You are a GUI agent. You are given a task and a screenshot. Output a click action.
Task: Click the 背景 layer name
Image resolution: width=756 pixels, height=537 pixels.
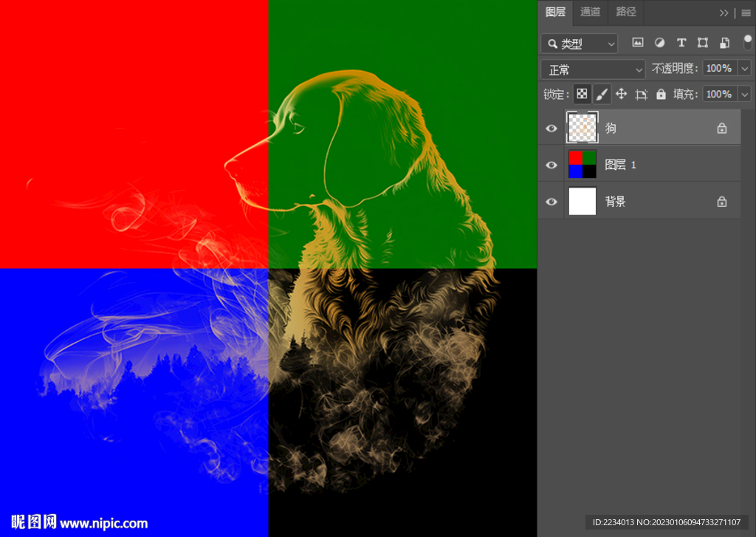click(616, 202)
